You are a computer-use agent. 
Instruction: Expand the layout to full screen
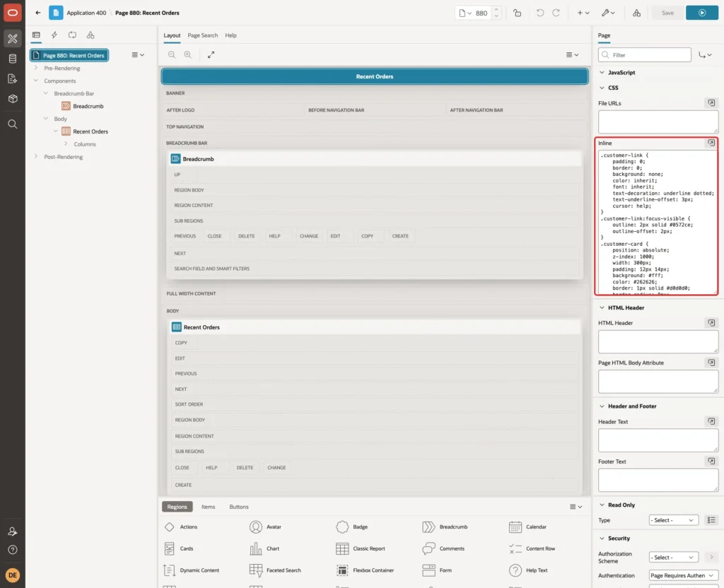tap(211, 54)
